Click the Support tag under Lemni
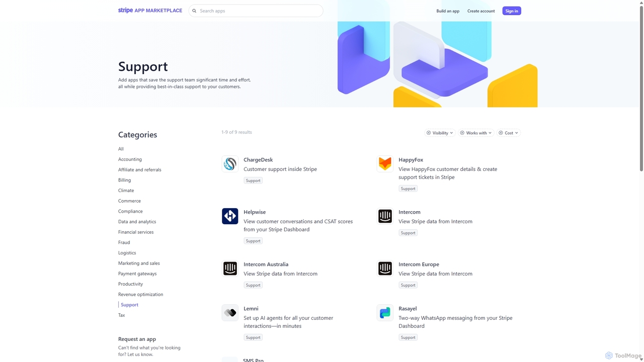The width and height of the screenshot is (644, 362). (x=253, y=337)
